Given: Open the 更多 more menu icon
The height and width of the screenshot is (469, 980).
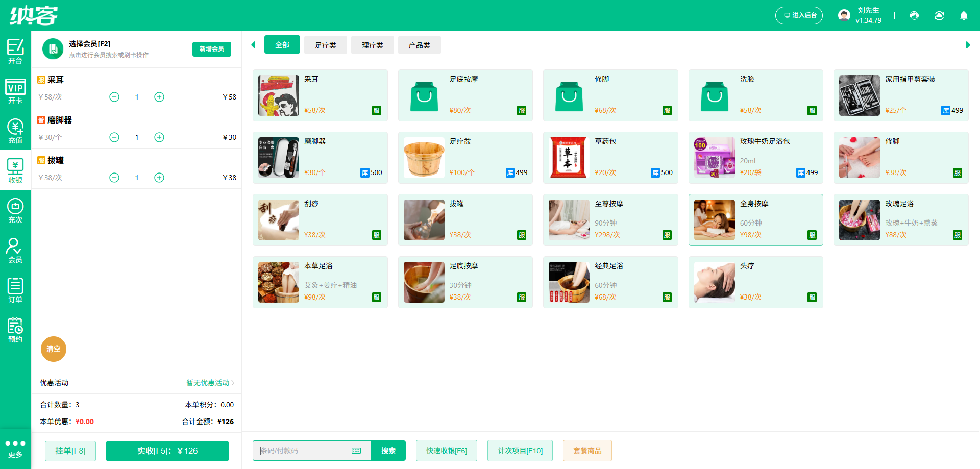Looking at the screenshot, I should pyautogui.click(x=15, y=449).
